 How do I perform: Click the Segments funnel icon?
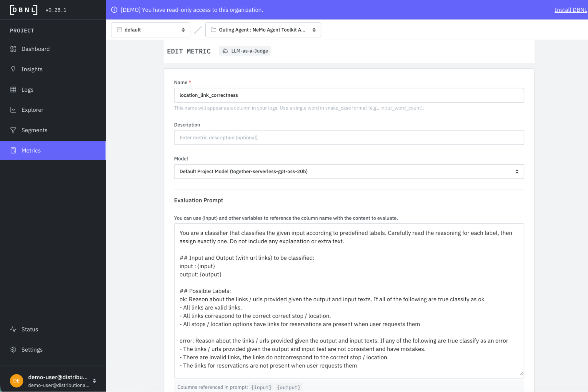coord(13,130)
